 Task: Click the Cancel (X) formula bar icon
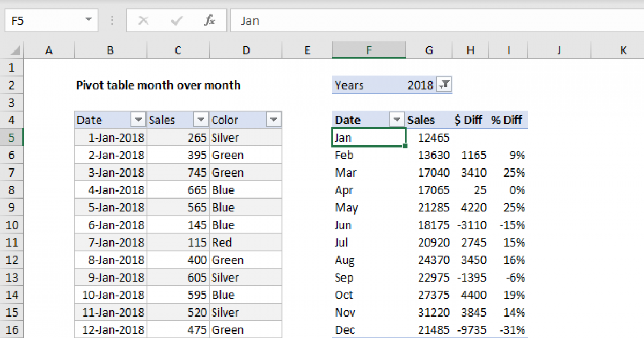click(143, 21)
